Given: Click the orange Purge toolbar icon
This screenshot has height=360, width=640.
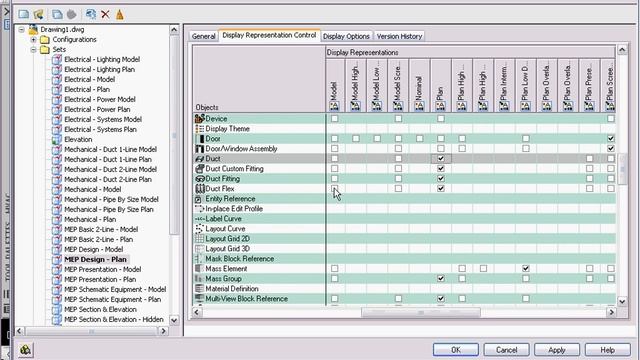Looking at the screenshot, I should point(120,14).
